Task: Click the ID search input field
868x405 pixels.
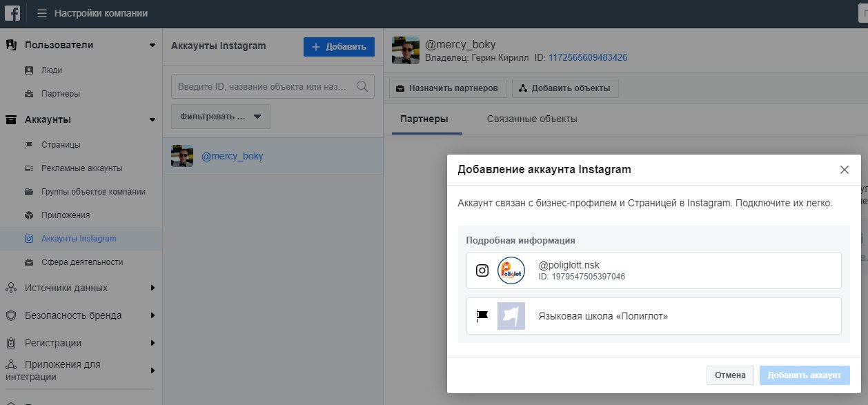Action: click(x=273, y=86)
